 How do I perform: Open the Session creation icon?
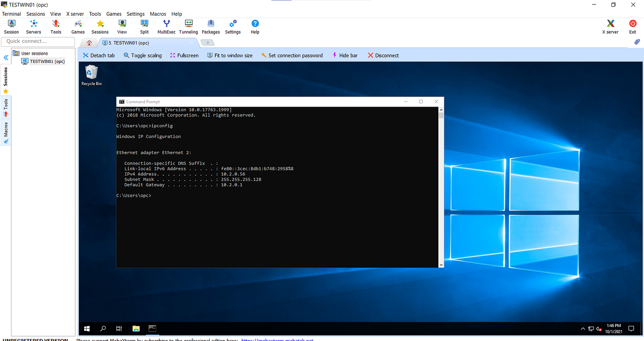point(11,26)
